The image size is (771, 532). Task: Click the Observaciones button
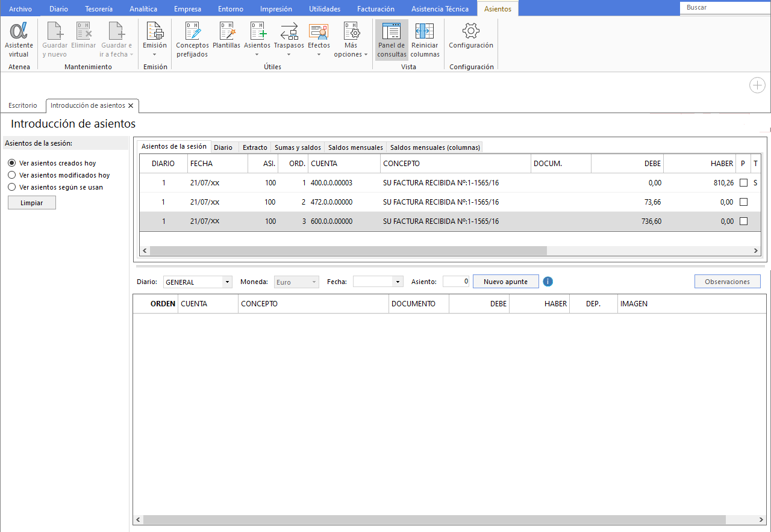tap(728, 282)
